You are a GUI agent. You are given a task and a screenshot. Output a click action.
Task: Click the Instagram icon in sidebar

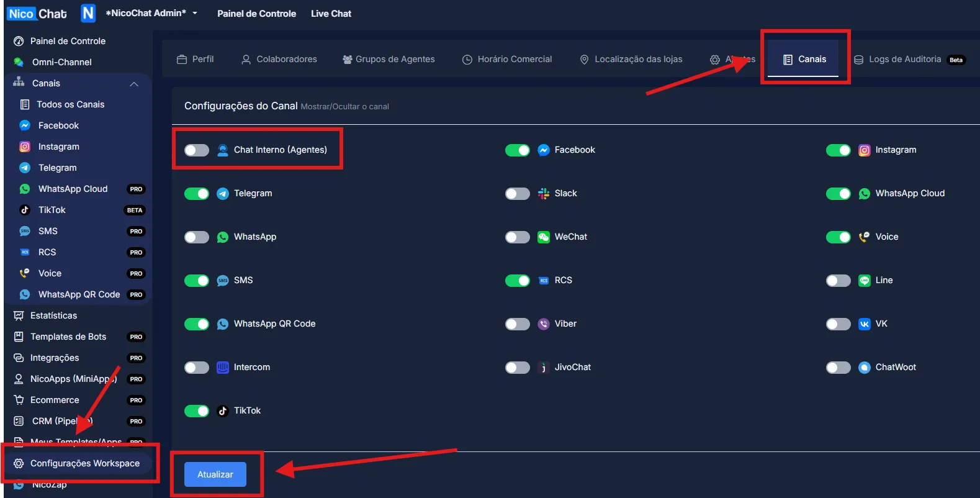pyautogui.click(x=25, y=147)
